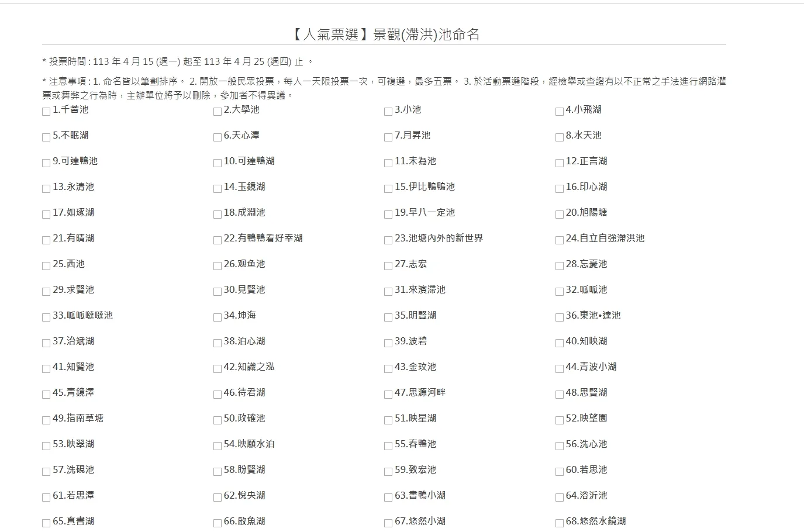
Task: Select 57.洗硯池 checkbox
Action: 46,472
